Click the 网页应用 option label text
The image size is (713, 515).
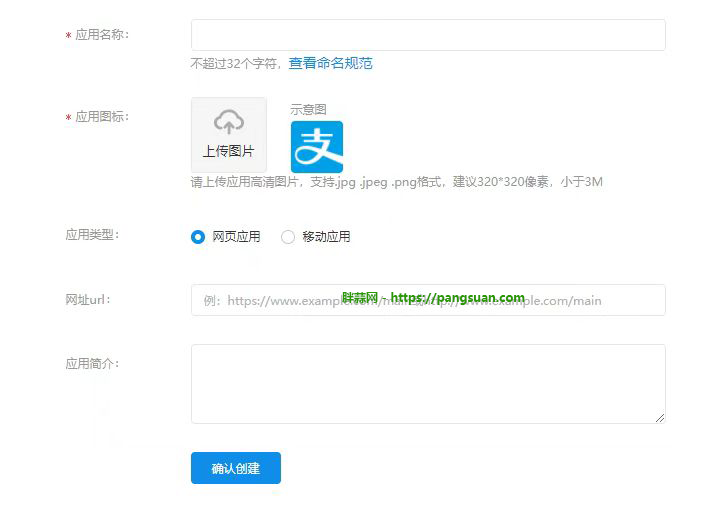(x=236, y=237)
